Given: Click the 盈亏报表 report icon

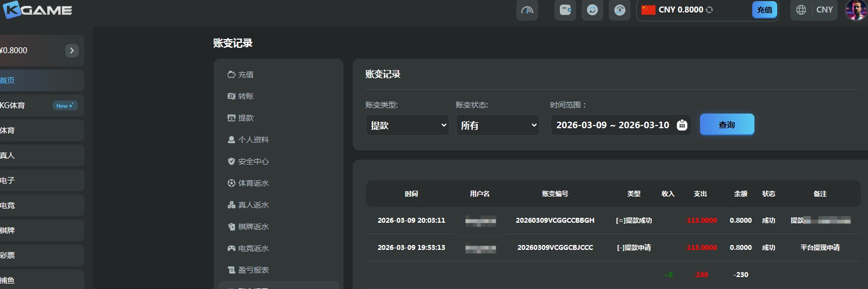Looking at the screenshot, I should [231, 270].
